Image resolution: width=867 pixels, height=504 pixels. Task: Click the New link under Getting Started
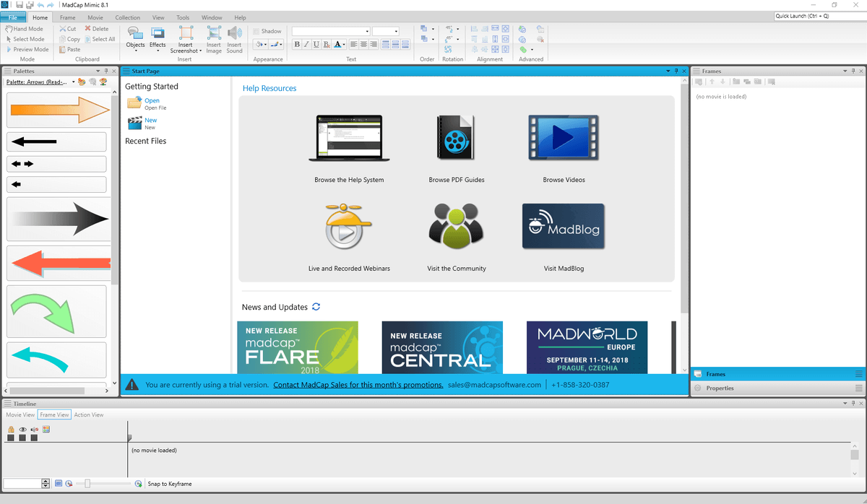point(150,121)
